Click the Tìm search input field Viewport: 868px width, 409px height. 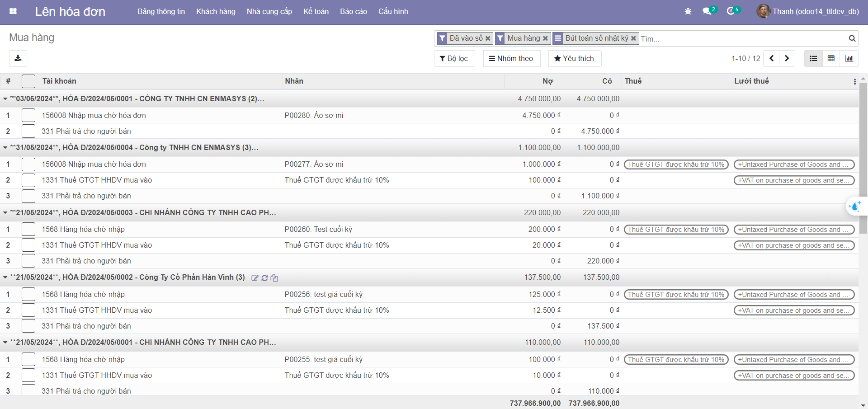pos(741,39)
